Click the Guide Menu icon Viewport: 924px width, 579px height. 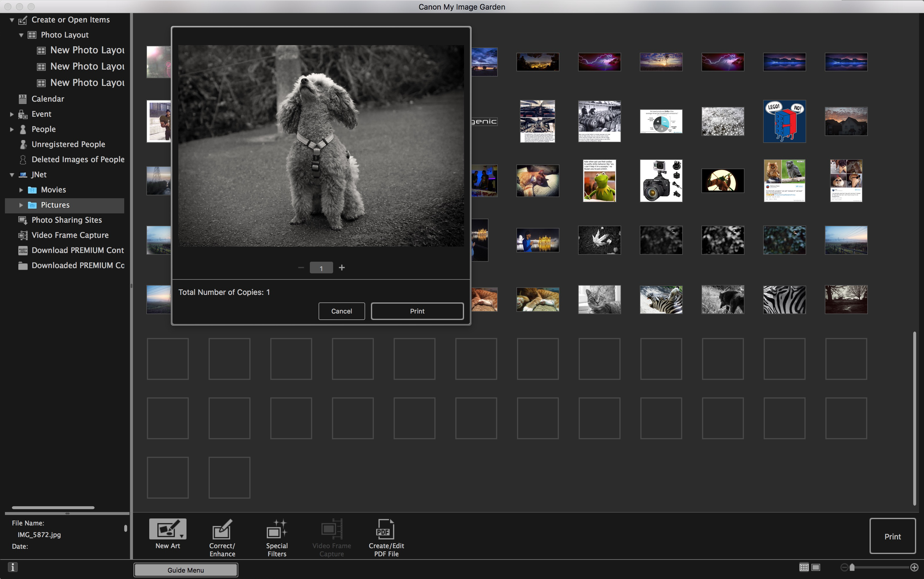click(185, 570)
